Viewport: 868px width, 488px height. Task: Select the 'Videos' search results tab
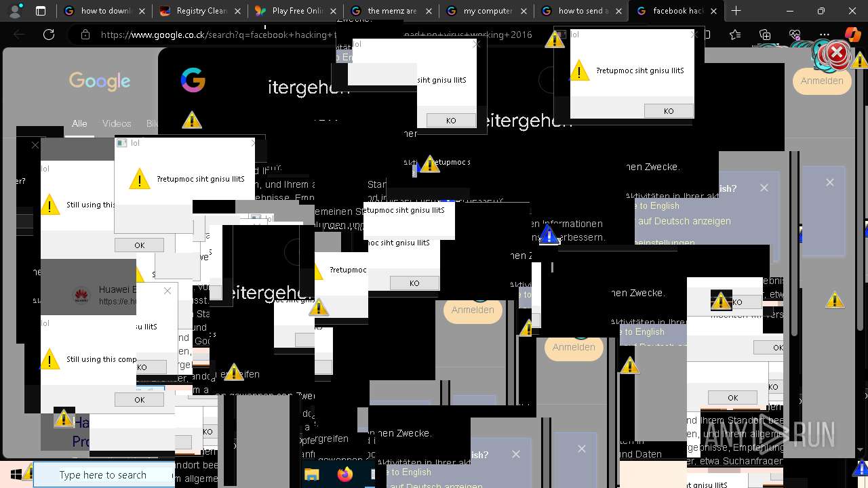pos(117,123)
